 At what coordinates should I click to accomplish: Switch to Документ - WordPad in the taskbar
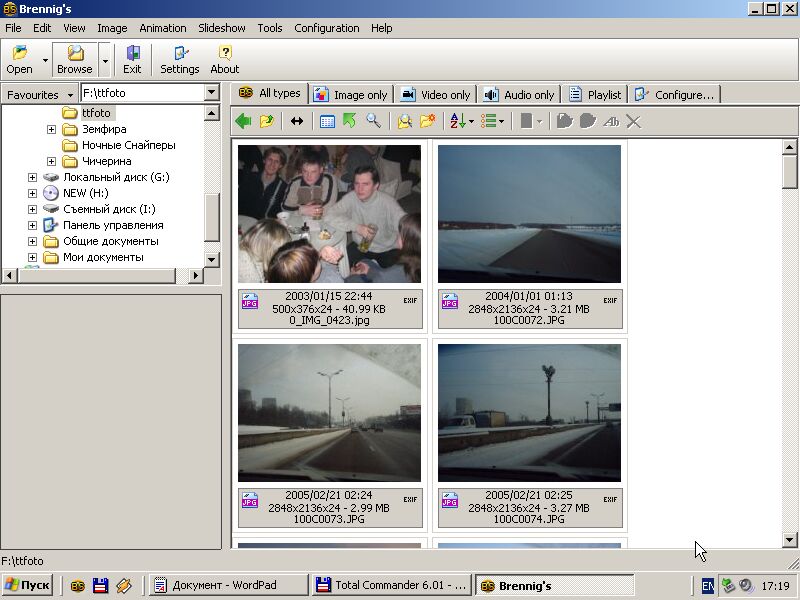[x=228, y=585]
